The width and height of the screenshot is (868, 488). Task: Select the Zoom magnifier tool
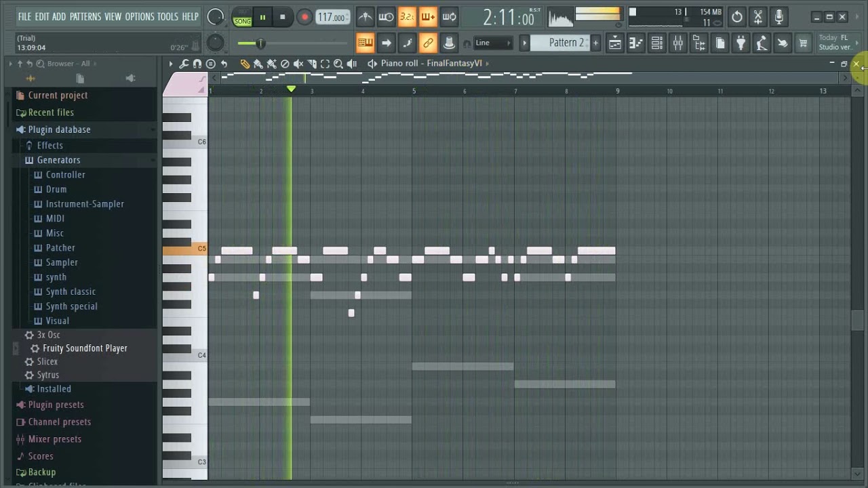click(338, 64)
